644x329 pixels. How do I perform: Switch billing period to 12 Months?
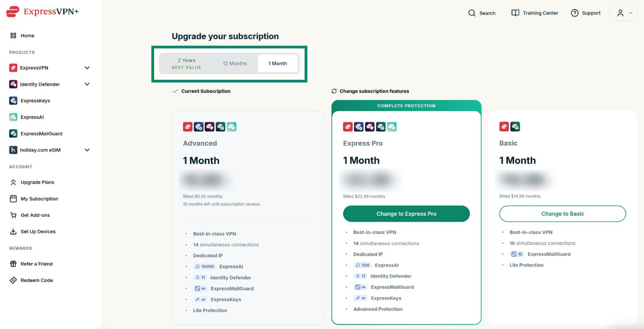[235, 64]
